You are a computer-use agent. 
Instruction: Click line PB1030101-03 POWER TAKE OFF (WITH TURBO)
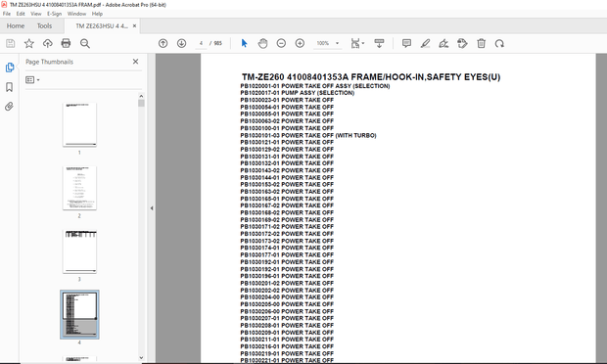308,135
